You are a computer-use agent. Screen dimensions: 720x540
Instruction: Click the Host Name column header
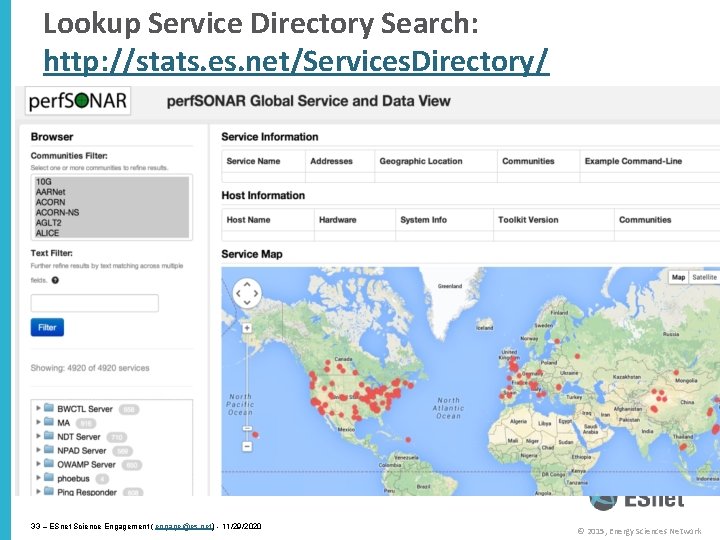tap(248, 219)
